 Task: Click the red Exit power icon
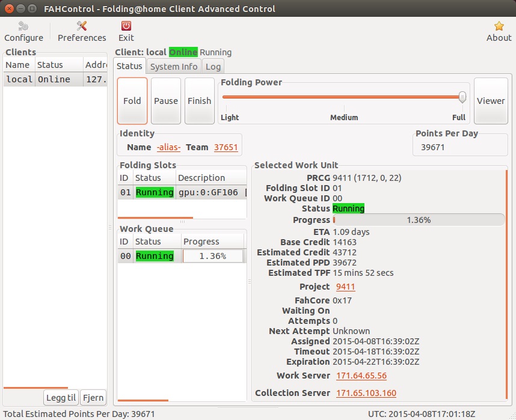126,26
